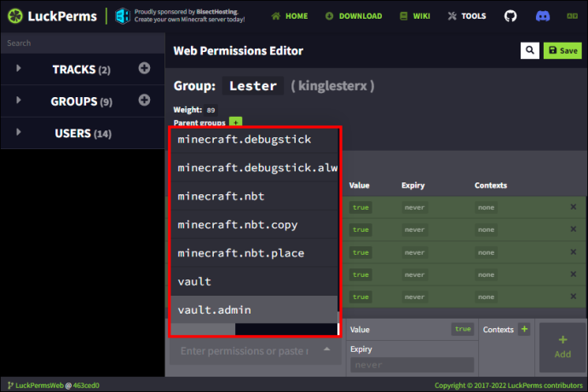This screenshot has width=588, height=392.
Task: Add a context with the plus icon
Action: 524,329
